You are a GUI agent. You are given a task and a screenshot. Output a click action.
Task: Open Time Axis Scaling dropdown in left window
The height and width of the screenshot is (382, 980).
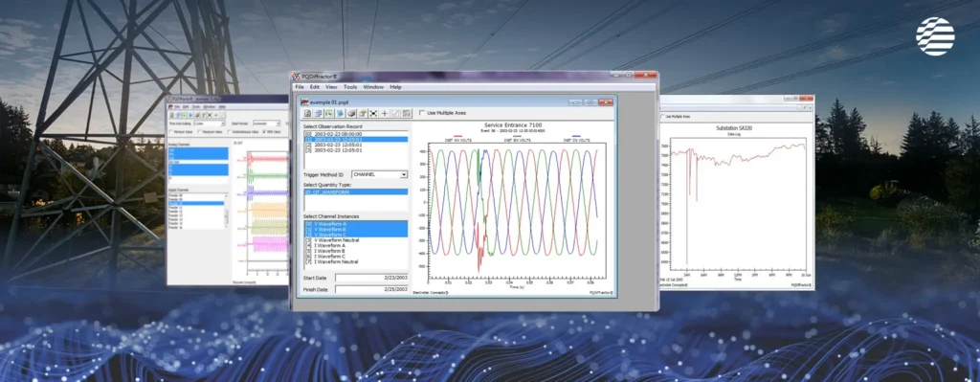point(210,124)
